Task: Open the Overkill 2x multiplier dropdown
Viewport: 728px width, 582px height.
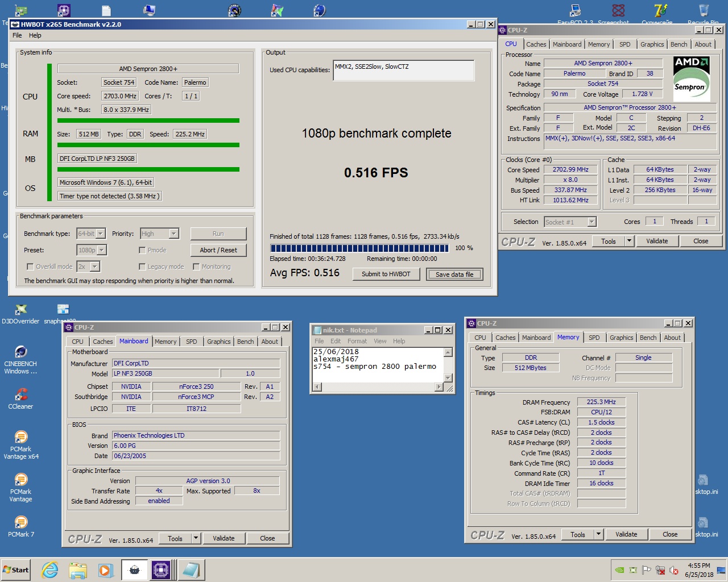Action: tap(88, 267)
